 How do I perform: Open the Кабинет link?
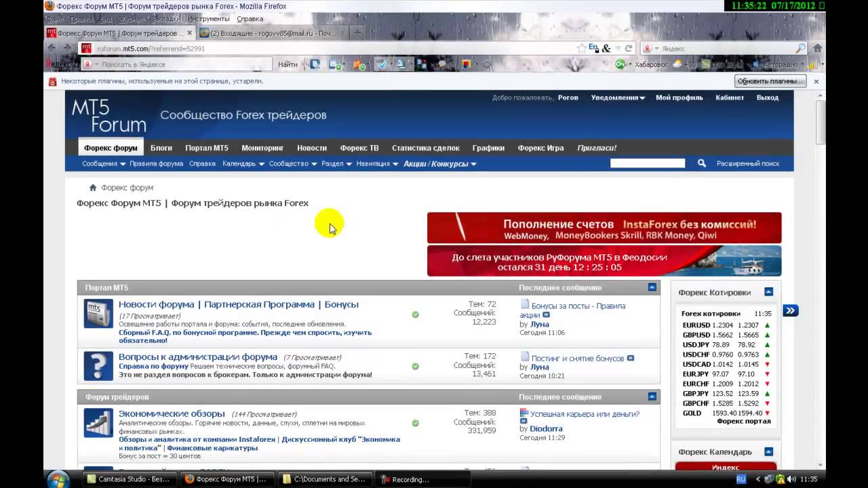(x=730, y=98)
